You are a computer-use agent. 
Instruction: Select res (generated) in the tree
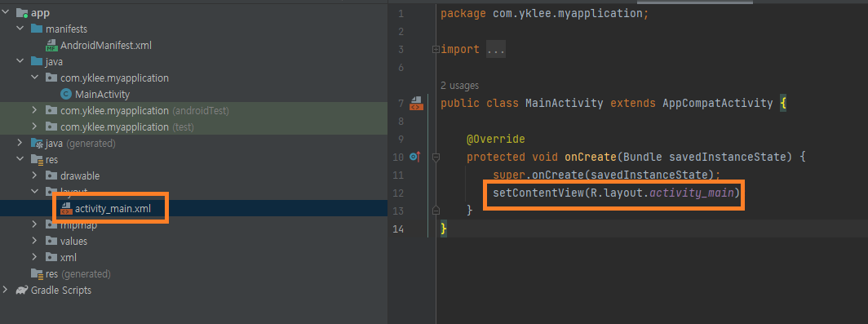(78, 274)
